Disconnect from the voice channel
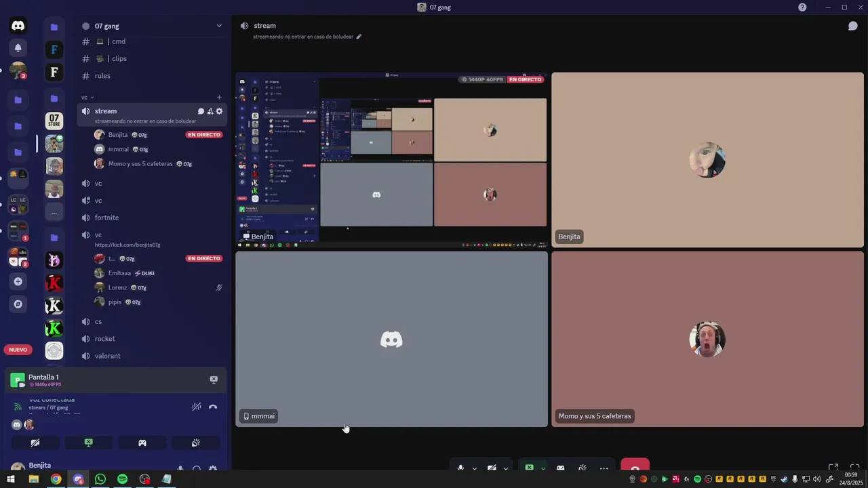 coord(213,407)
